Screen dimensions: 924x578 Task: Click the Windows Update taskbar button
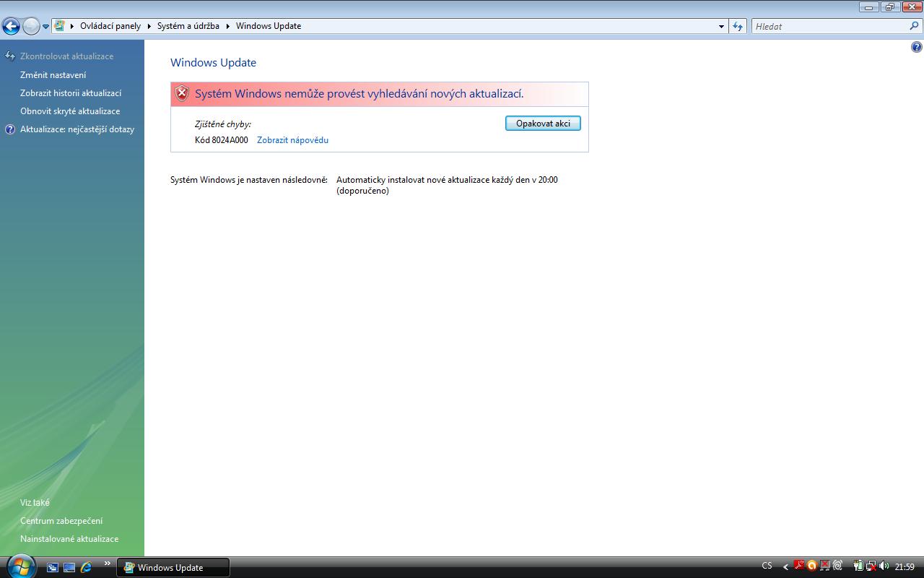pyautogui.click(x=173, y=568)
